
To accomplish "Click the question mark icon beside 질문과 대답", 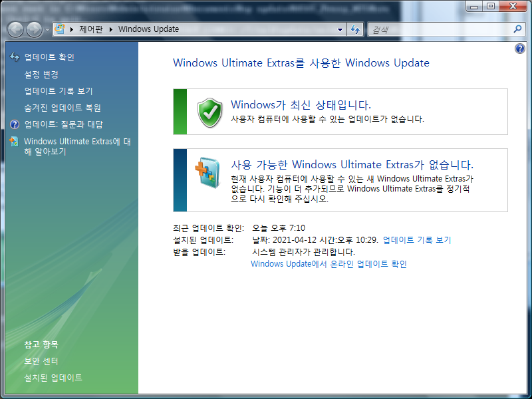I will 15,124.
